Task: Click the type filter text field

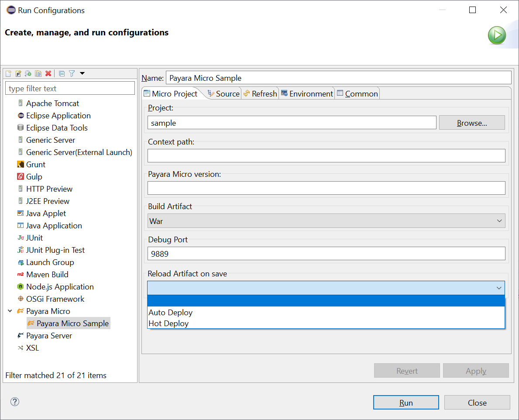Action: [70, 88]
